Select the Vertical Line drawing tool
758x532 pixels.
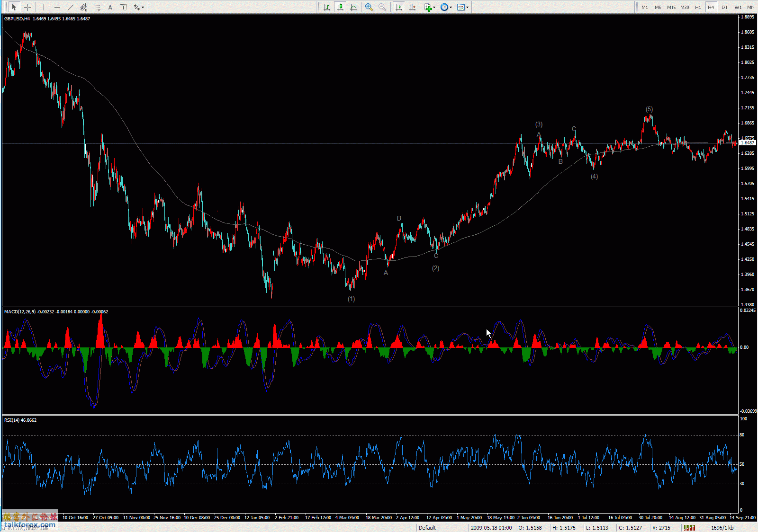point(44,7)
